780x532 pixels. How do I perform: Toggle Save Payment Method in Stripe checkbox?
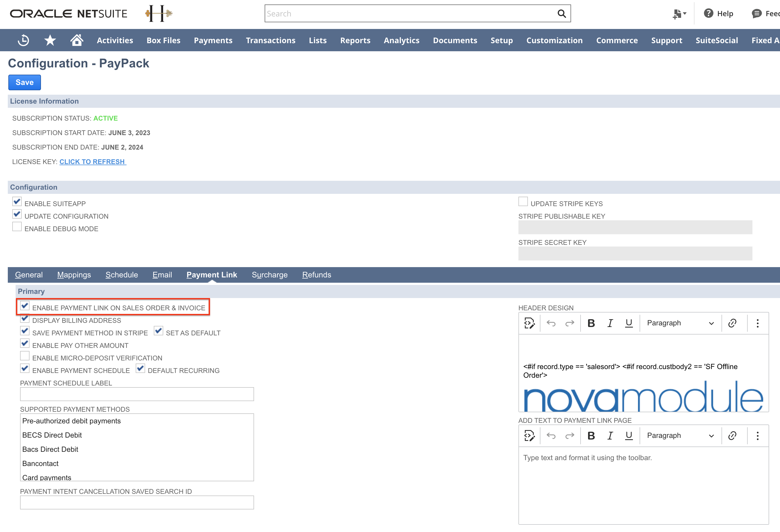click(x=25, y=331)
